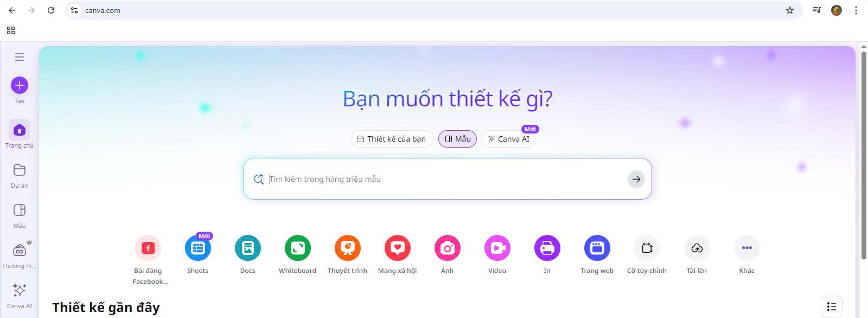Open the Sheets design type icon
The width and height of the screenshot is (868, 318).
[198, 248]
